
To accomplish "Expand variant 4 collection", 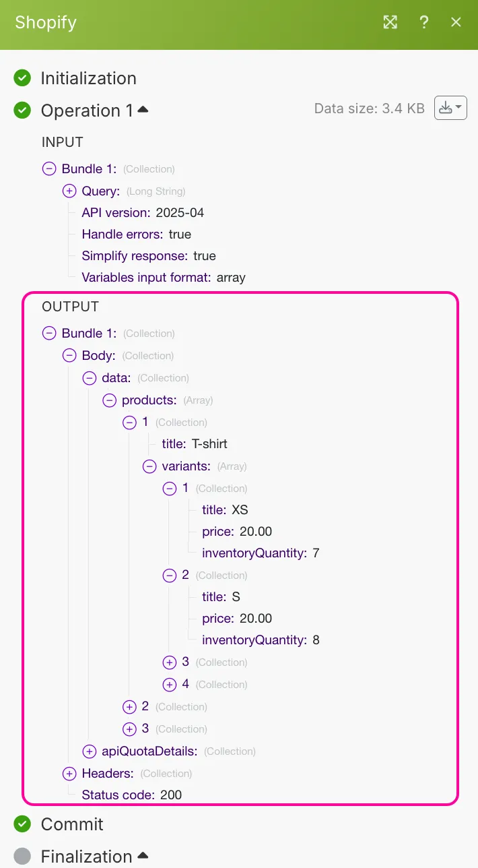I will click(x=170, y=684).
